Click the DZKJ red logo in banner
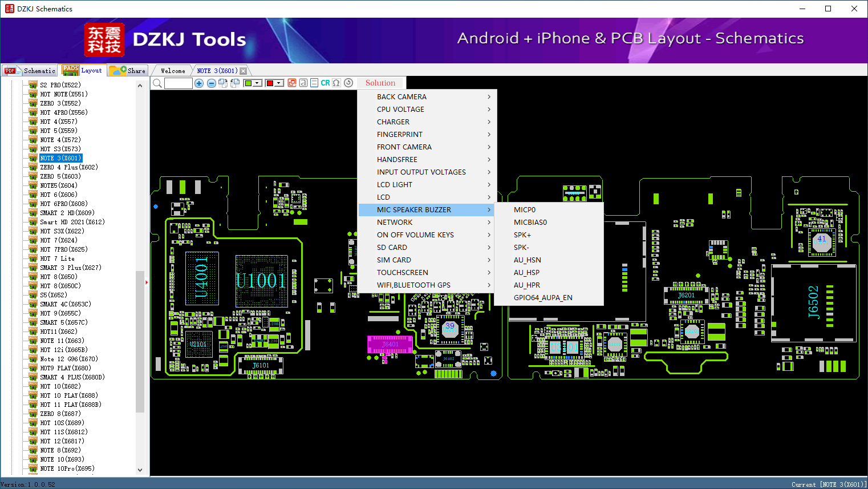Image resolution: width=868 pixels, height=489 pixels. [104, 40]
